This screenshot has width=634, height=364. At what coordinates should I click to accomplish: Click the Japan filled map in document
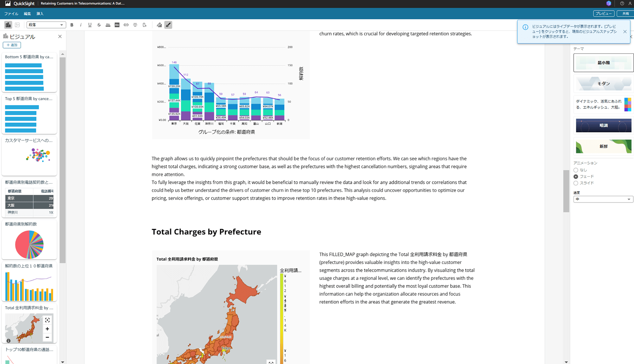pyautogui.click(x=217, y=314)
